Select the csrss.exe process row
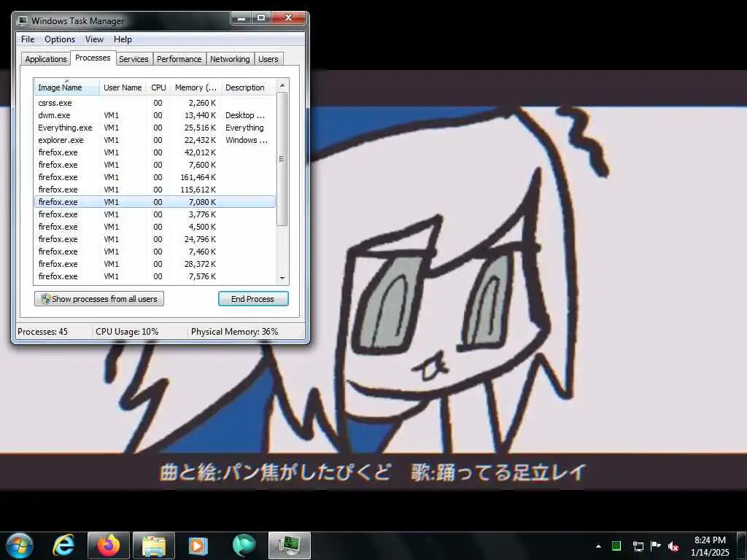747x560 pixels. 155,103
